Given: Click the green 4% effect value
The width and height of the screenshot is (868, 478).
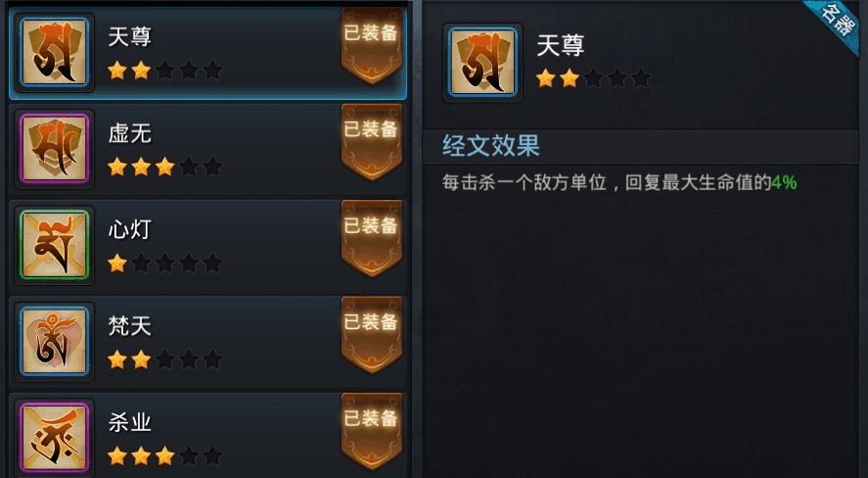Looking at the screenshot, I should 784,182.
